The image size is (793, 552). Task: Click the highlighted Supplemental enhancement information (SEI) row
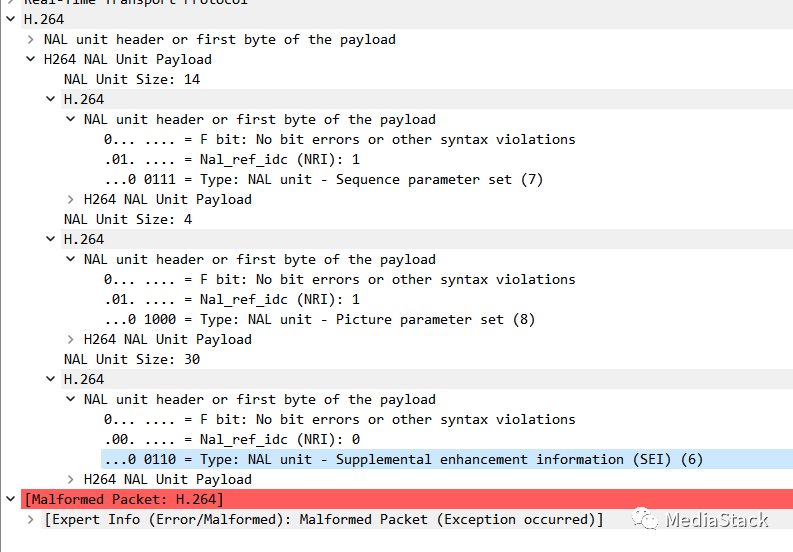[400, 459]
